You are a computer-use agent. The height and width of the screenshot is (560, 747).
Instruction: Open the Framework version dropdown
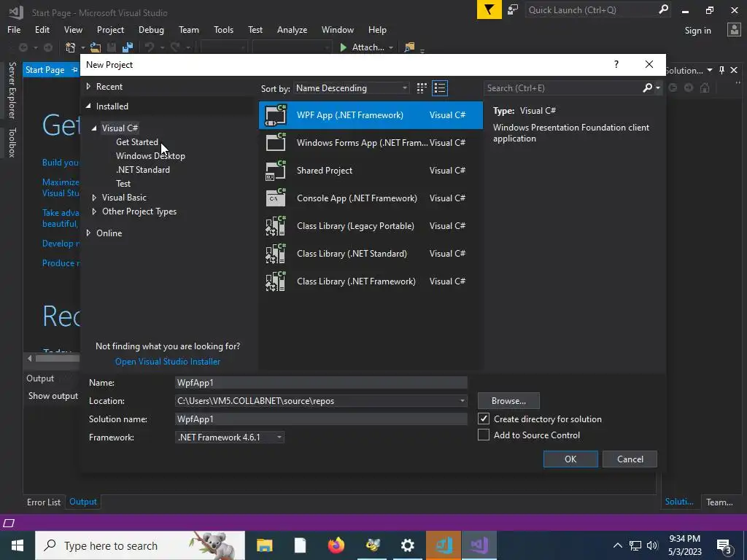[x=230, y=437]
